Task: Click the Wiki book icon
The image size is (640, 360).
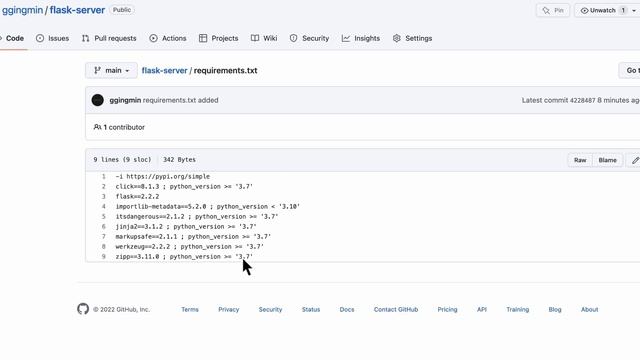Action: [x=255, y=38]
